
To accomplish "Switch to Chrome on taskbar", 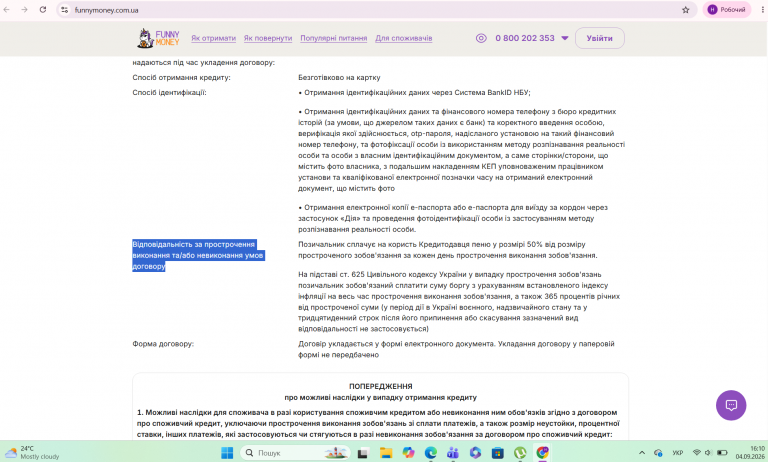I will pos(542,453).
